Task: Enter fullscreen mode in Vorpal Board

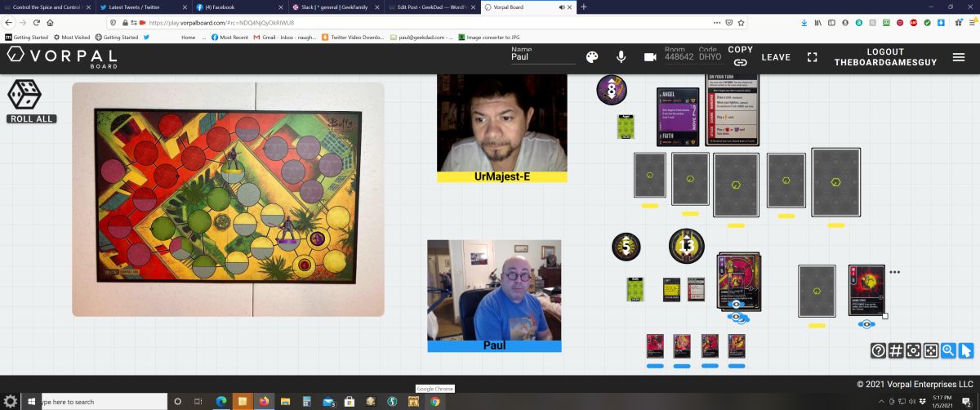Action: pos(812,57)
